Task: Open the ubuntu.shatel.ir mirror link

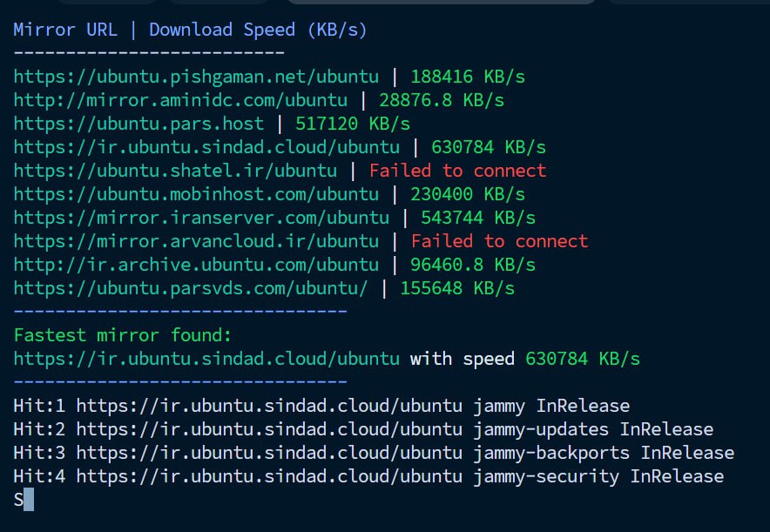Action: tap(175, 171)
